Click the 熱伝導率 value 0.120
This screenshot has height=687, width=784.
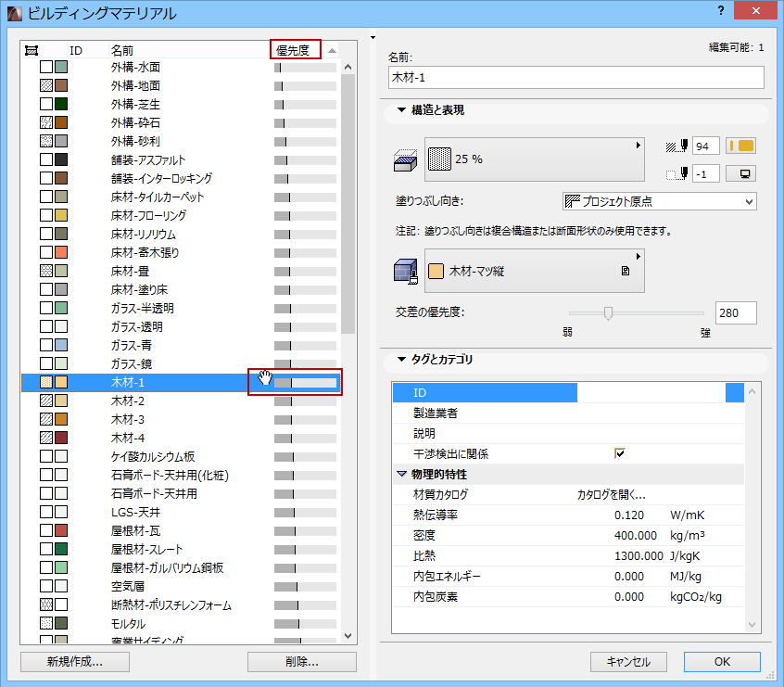629,515
